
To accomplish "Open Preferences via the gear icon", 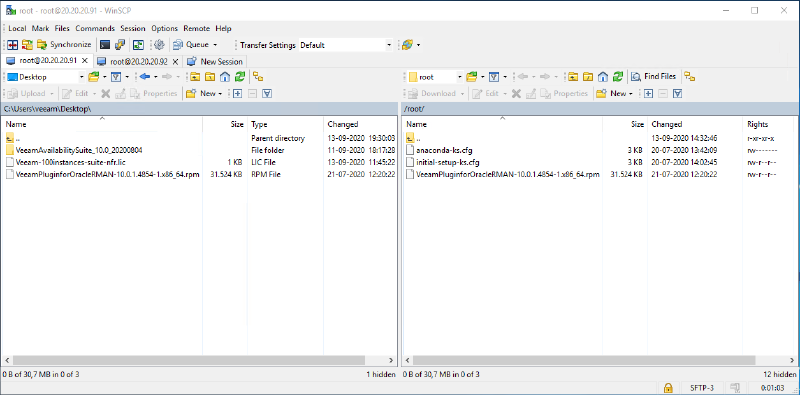I will (159, 45).
